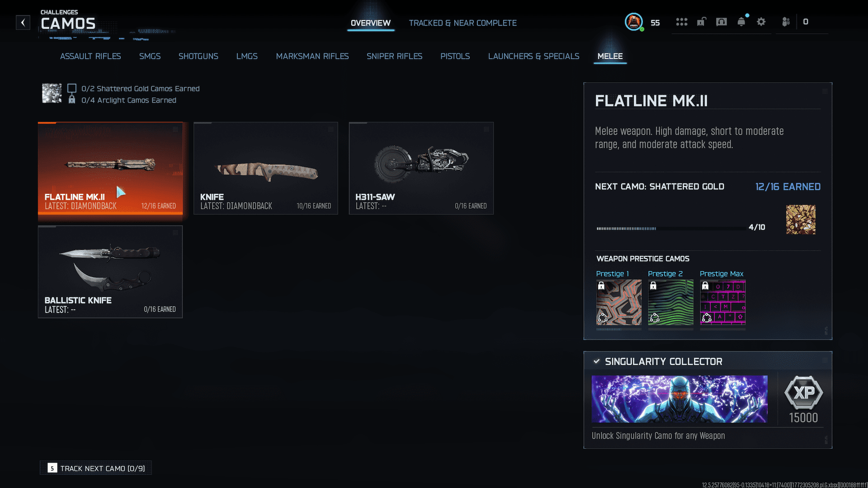Toggle the Singularity Collector checkmark
Viewport: 868px width, 488px height.
point(597,361)
